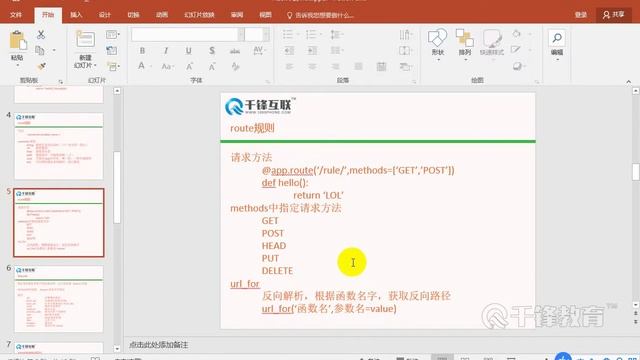Image resolution: width=640 pixels, height=360 pixels.
Task: Click the Reset slide icon
Action: click(x=111, y=51)
